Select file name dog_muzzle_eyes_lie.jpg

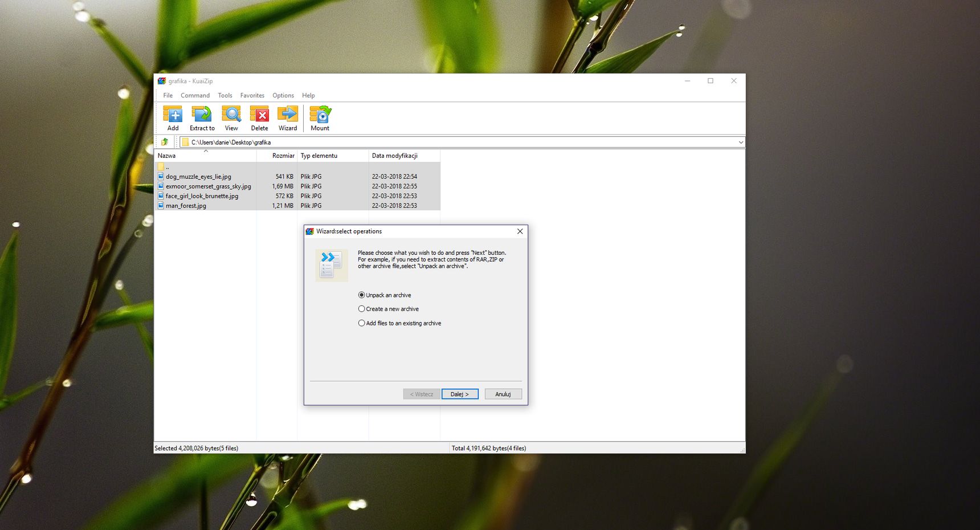[198, 177]
